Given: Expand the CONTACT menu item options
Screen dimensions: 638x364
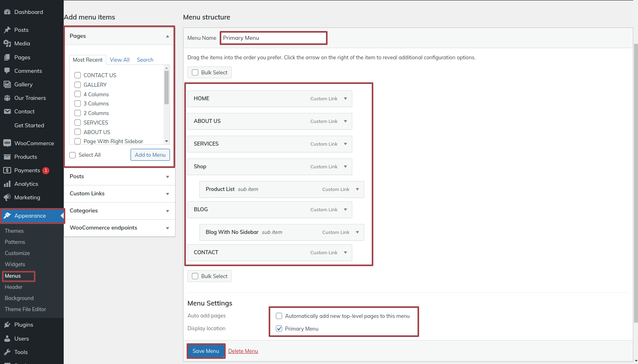Looking at the screenshot, I should 345,253.
